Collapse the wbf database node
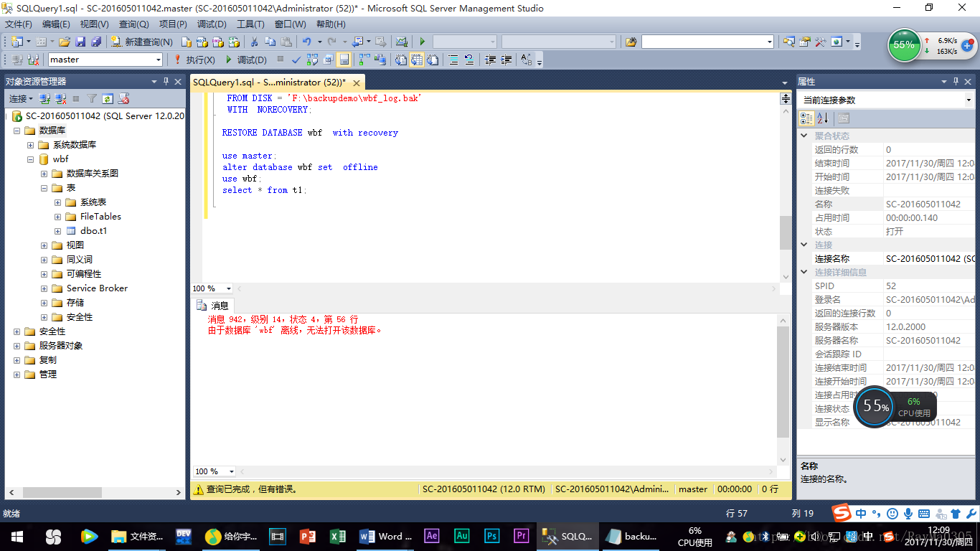This screenshot has width=980, height=551. (30, 159)
